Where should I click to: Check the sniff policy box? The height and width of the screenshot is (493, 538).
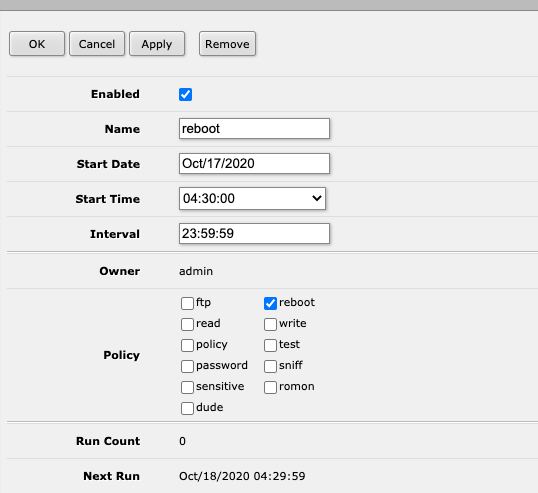(270, 366)
